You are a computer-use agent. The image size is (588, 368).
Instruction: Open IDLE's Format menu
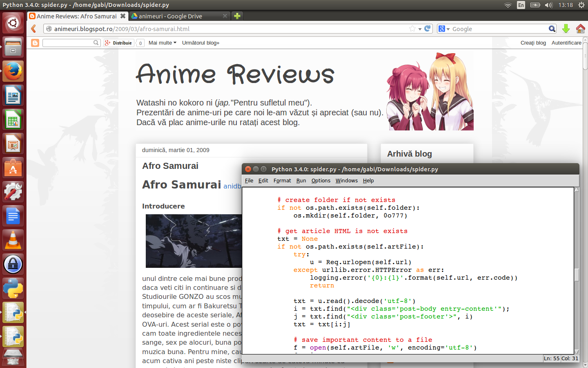282,180
